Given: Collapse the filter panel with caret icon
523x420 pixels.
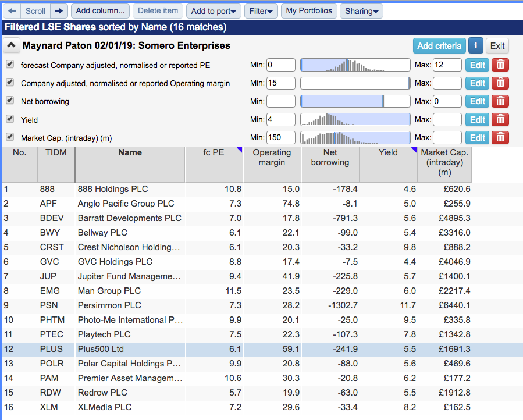Looking at the screenshot, I should coord(11,45).
